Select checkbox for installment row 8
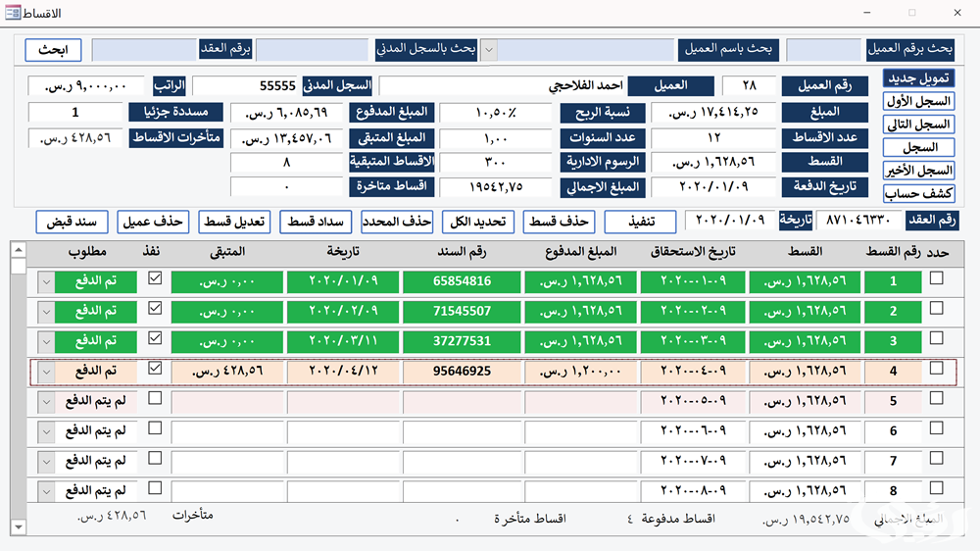This screenshot has height=551, width=980. (x=936, y=488)
